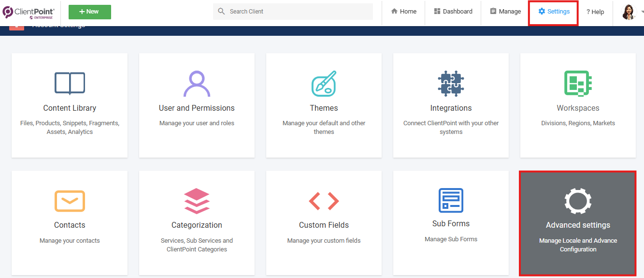Click the green New button
Image resolution: width=644 pixels, height=278 pixels.
pyautogui.click(x=90, y=12)
